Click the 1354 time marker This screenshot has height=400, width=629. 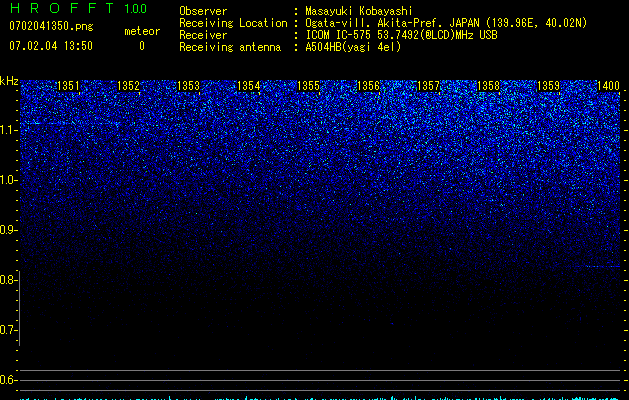tap(248, 86)
